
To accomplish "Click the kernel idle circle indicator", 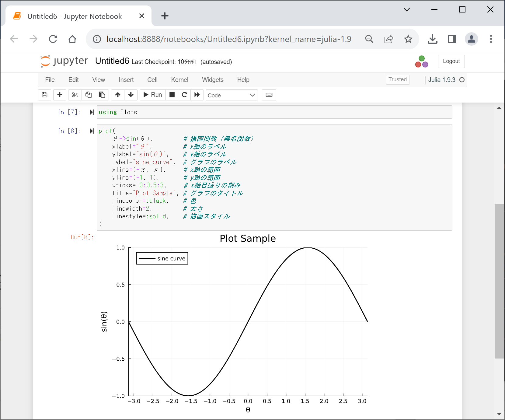I will point(462,80).
